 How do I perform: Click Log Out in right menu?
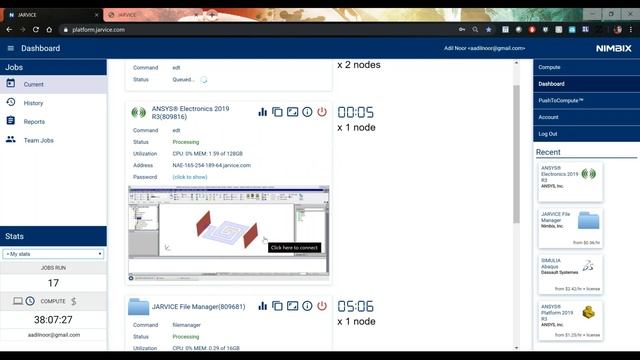(x=586, y=134)
